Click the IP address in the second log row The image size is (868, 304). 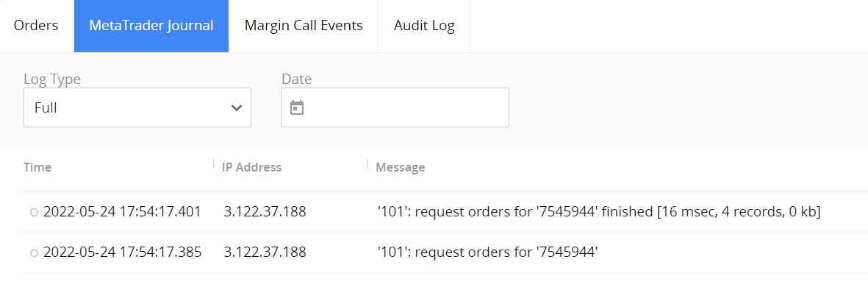click(x=265, y=252)
